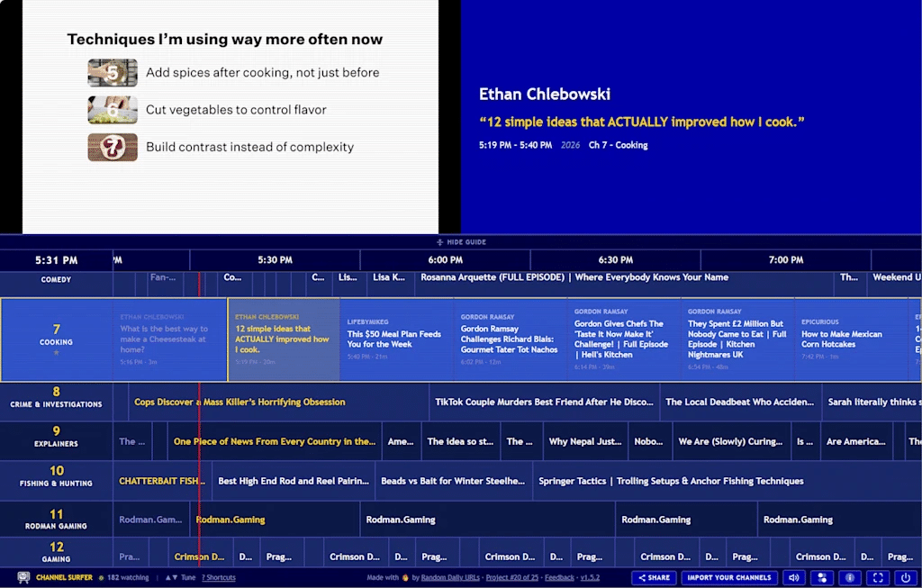Select channel 10 Fishing & Hunting

tap(57, 476)
